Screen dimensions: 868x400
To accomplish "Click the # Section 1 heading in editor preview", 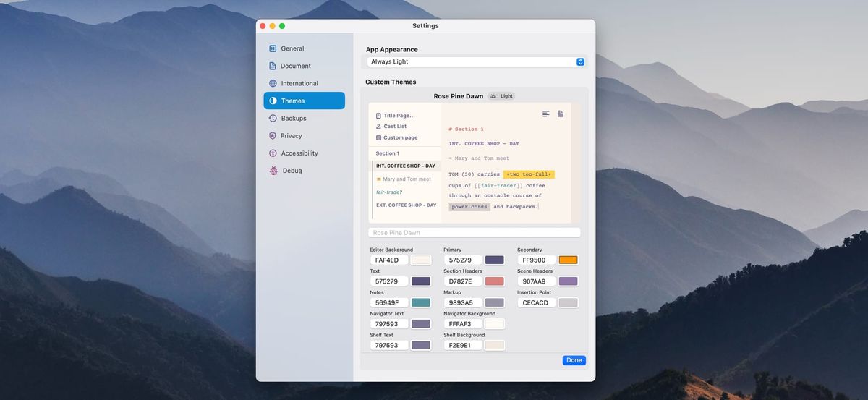I will (467, 129).
